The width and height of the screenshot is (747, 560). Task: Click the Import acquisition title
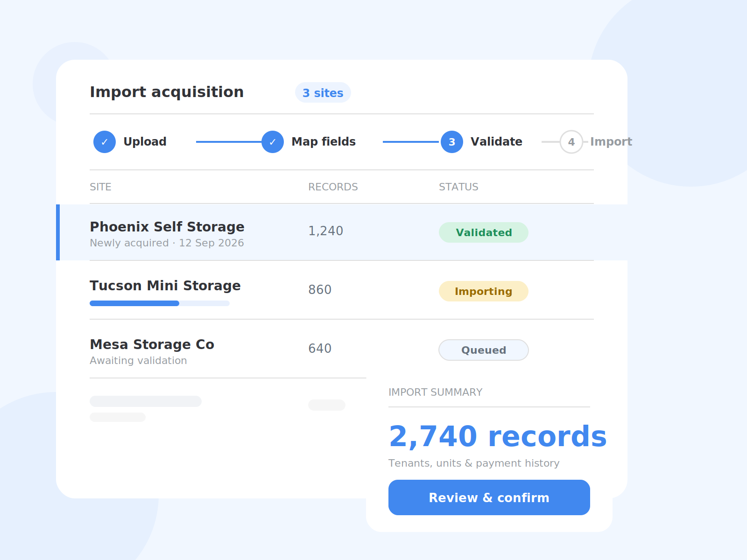167,92
